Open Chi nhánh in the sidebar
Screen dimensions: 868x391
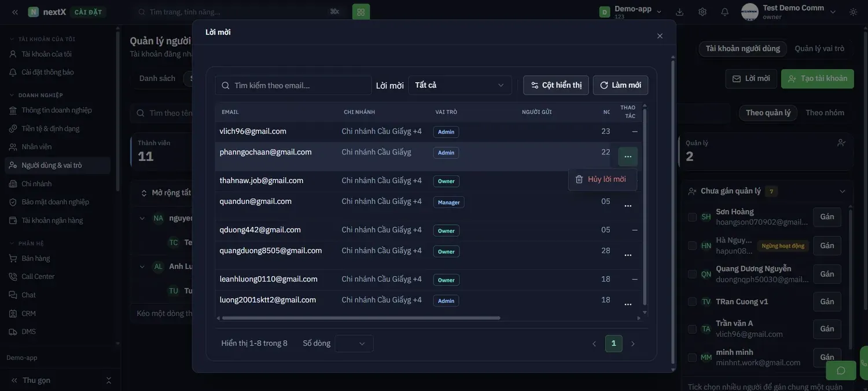pyautogui.click(x=58, y=184)
